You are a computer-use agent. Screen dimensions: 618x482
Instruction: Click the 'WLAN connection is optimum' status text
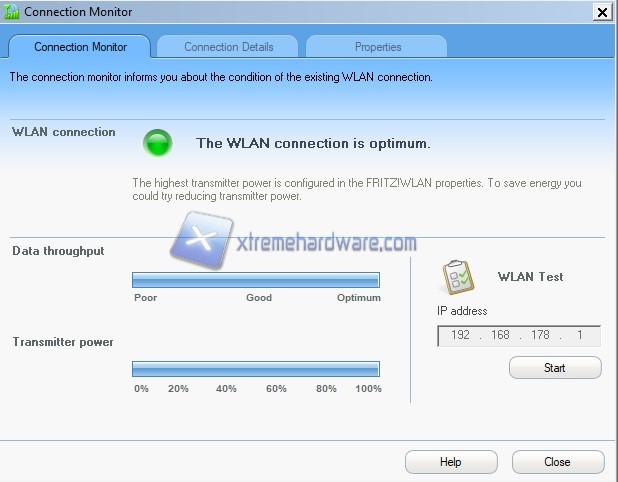click(313, 143)
